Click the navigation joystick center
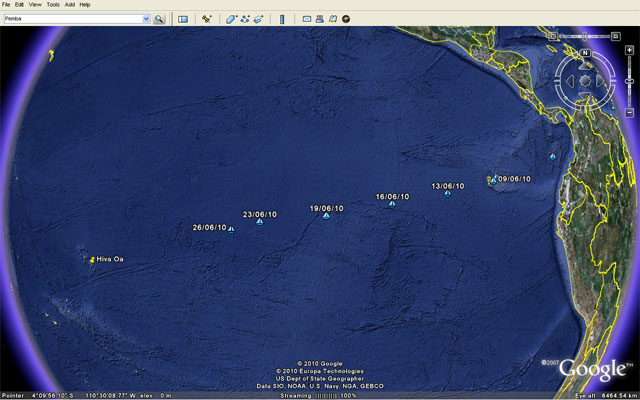Image resolution: width=640 pixels, height=400 pixels. tap(585, 81)
